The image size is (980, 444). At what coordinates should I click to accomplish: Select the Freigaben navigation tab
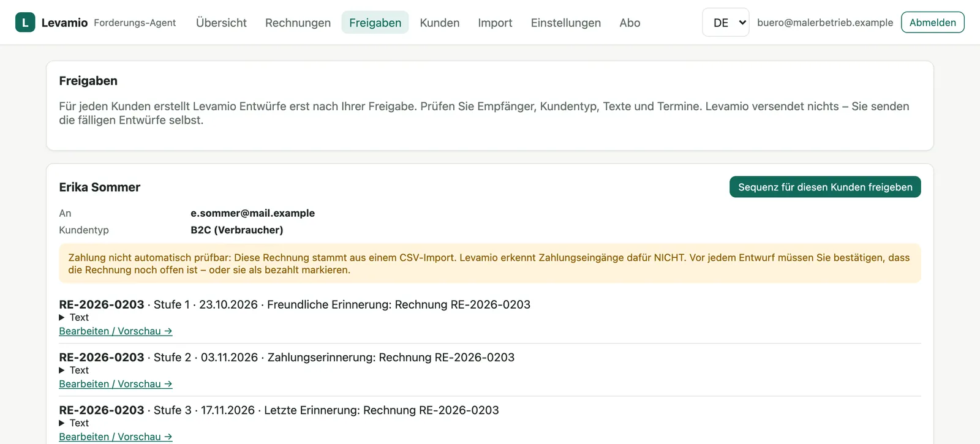[x=375, y=23]
